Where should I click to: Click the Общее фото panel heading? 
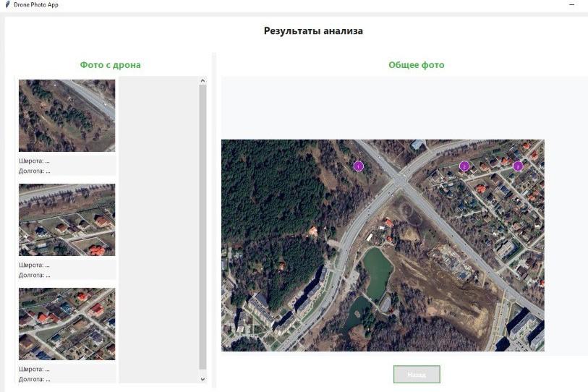point(416,65)
